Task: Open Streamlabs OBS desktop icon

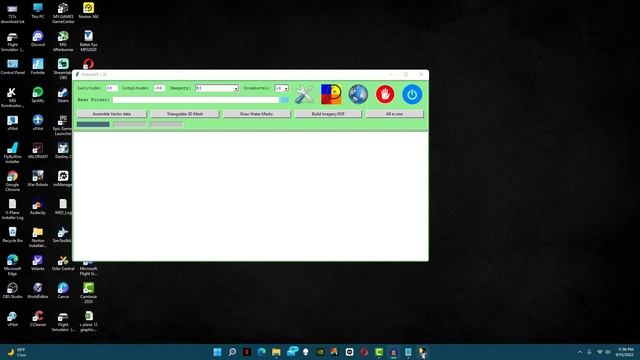Action: pos(63,68)
